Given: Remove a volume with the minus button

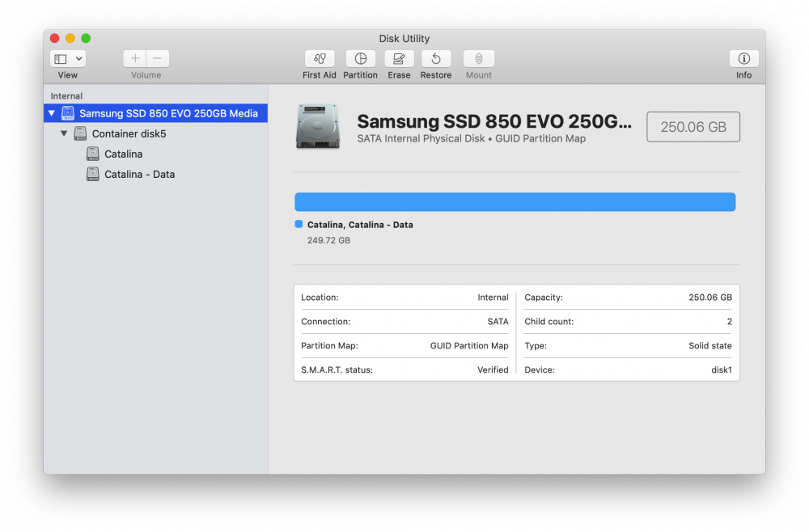Looking at the screenshot, I should coord(158,59).
